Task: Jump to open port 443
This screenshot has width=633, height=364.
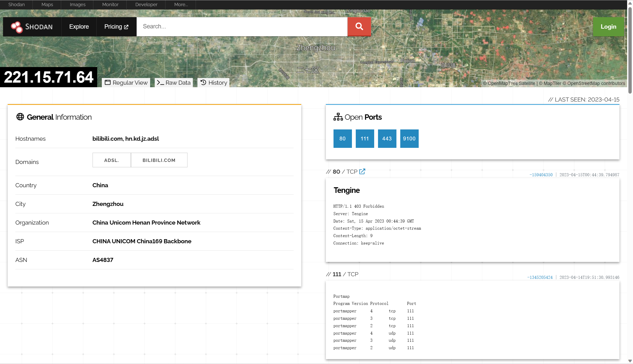Action: [387, 139]
